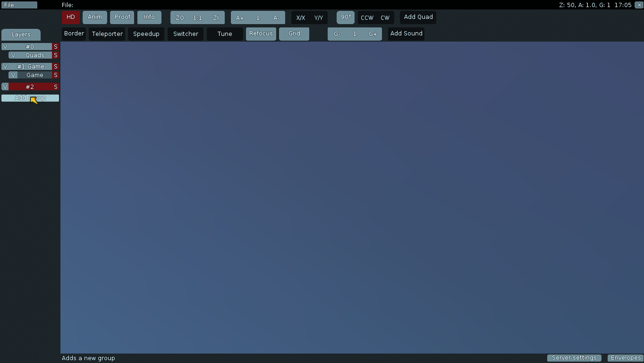Select the Quads layer

[34, 55]
